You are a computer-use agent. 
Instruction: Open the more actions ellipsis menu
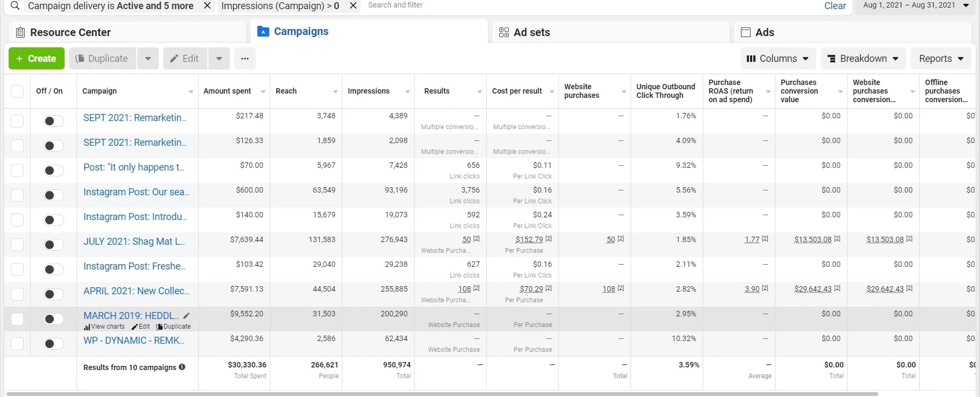point(245,59)
